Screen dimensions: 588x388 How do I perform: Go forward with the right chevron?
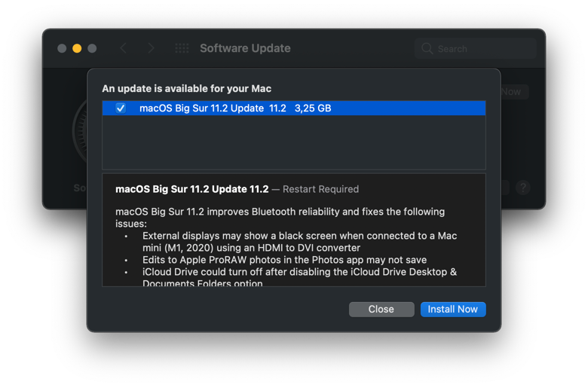pyautogui.click(x=151, y=48)
